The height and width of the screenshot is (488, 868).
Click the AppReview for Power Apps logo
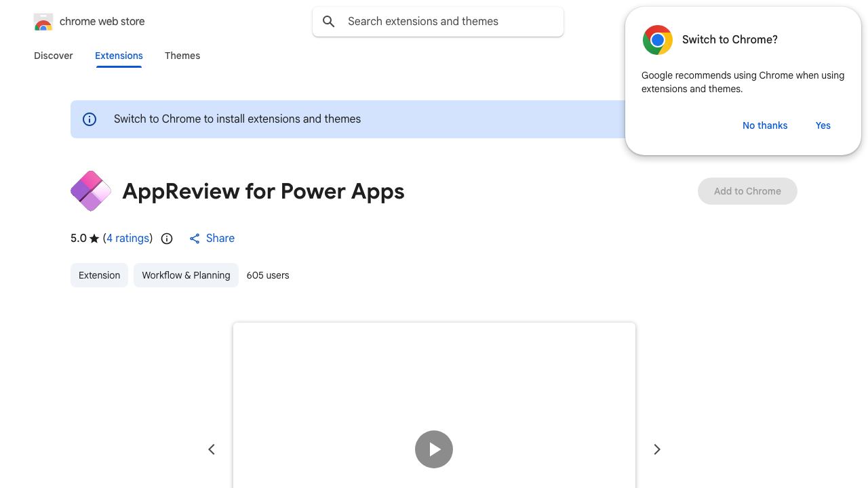point(91,191)
